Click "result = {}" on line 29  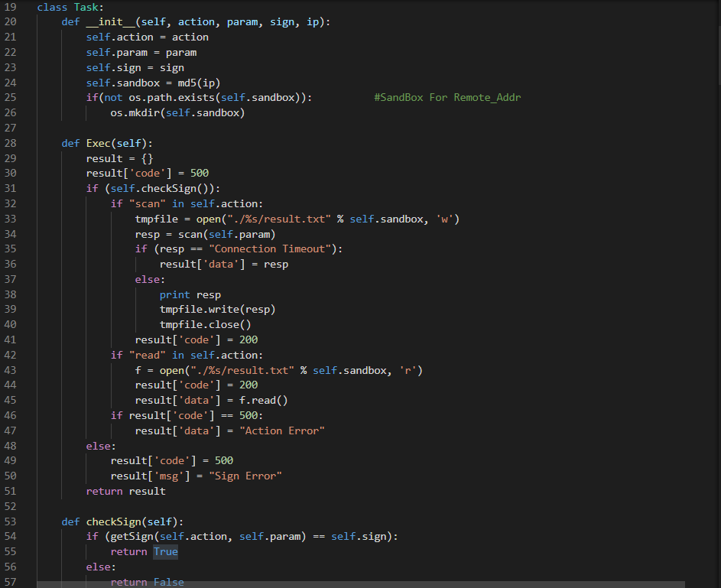point(119,158)
